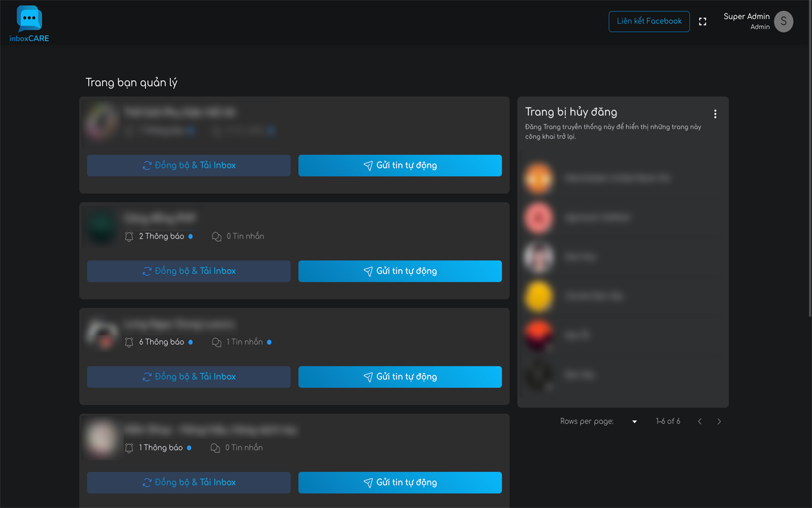This screenshot has width=812, height=508.
Task: Open the Rows per page dropdown
Action: pyautogui.click(x=634, y=422)
